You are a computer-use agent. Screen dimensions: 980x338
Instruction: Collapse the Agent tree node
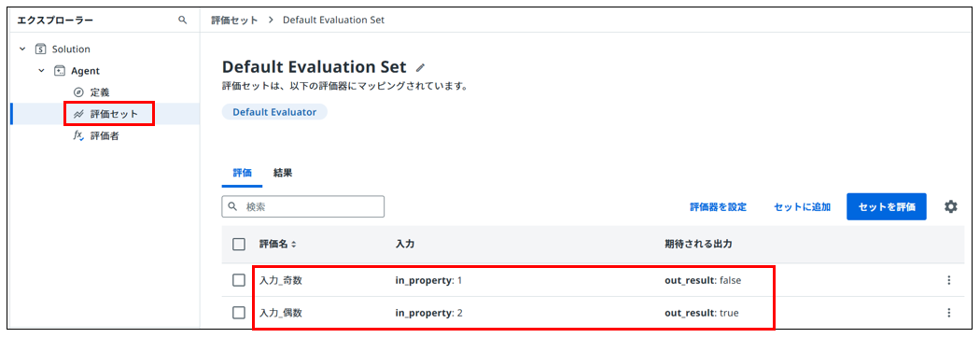[41, 71]
